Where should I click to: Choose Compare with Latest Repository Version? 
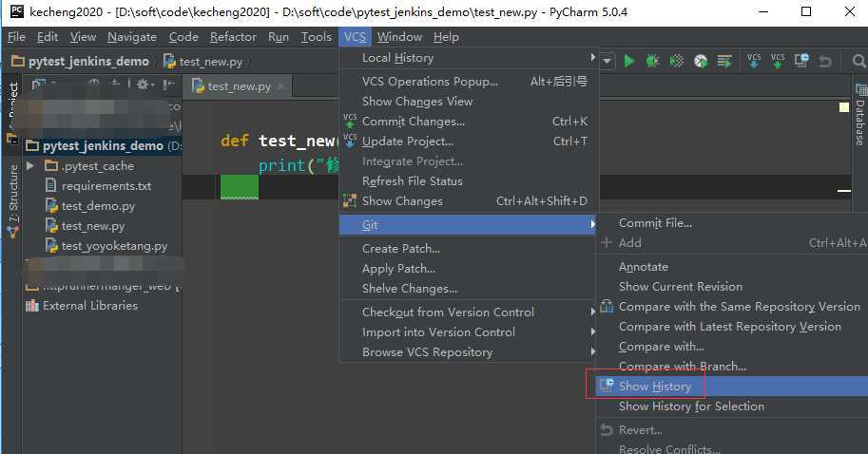732,327
